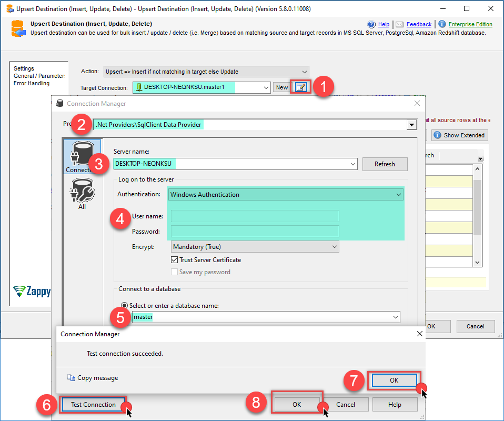Expand the Action dropdown
Image resolution: width=504 pixels, height=421 pixels.
(x=304, y=72)
